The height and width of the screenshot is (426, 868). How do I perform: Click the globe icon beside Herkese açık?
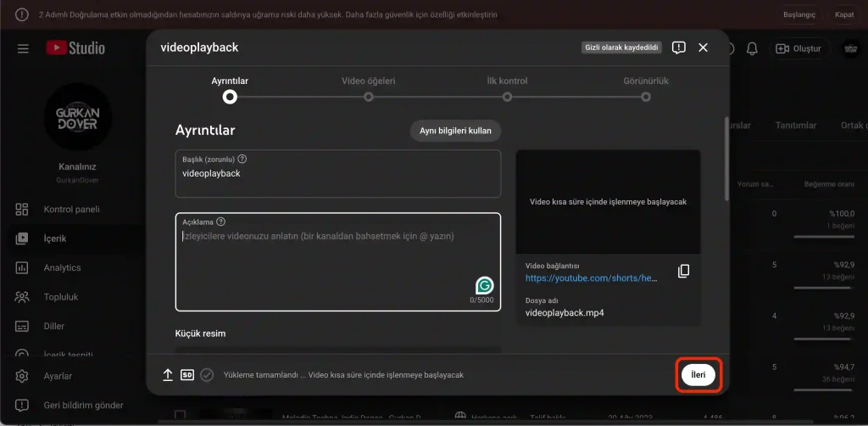tap(460, 416)
